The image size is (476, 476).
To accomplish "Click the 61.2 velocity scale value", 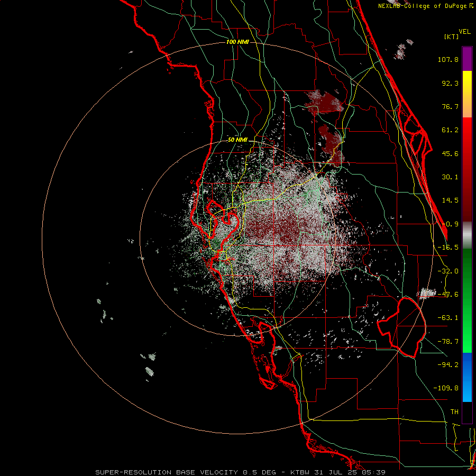I will (x=450, y=130).
